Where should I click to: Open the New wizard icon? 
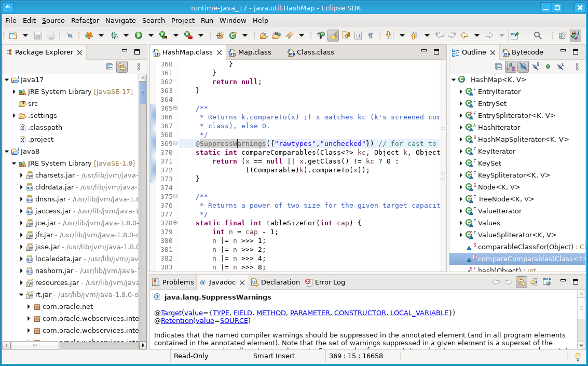pyautogui.click(x=12, y=36)
